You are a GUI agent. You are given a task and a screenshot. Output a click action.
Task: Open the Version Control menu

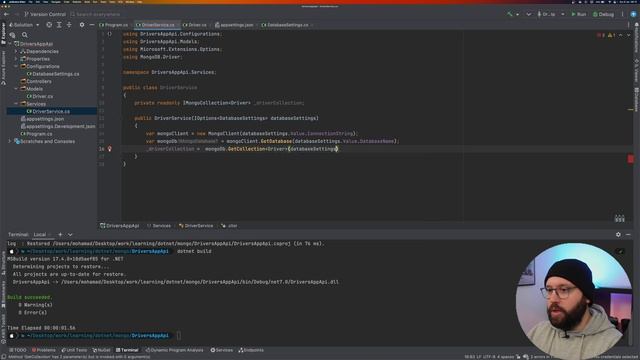44,14
